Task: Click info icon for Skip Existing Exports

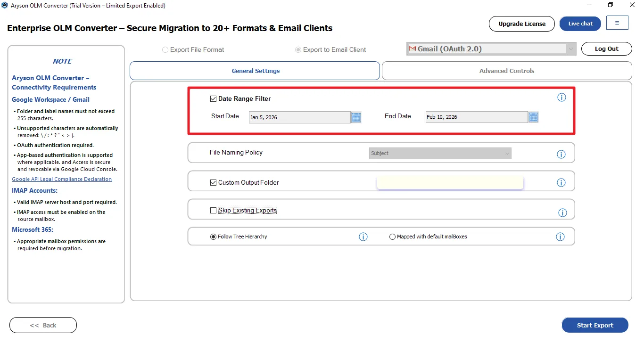Action: tap(562, 212)
